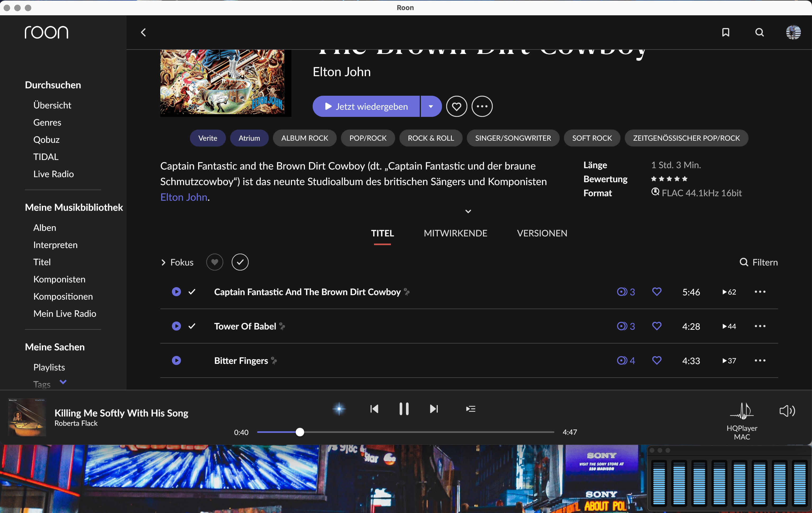The width and height of the screenshot is (812, 513).
Task: Open Alben in Meine Musikbibliothek
Action: tap(45, 227)
